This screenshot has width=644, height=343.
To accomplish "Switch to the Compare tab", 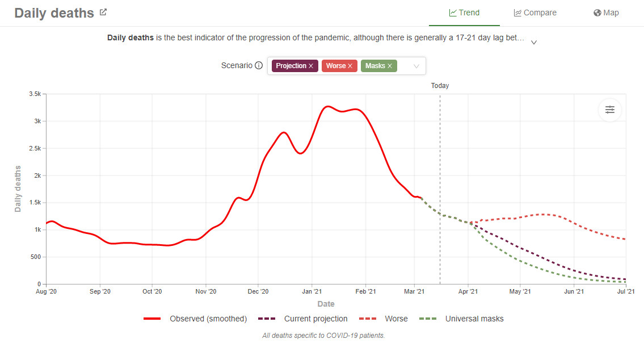I will [535, 12].
